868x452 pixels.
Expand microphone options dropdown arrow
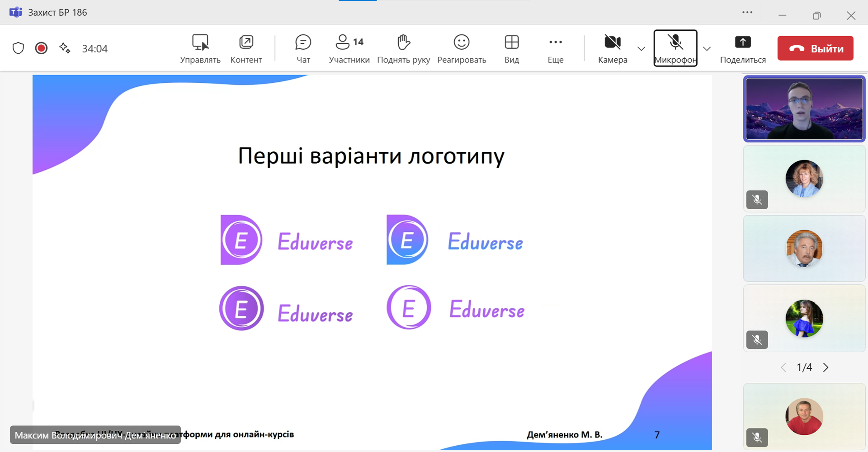tap(707, 49)
